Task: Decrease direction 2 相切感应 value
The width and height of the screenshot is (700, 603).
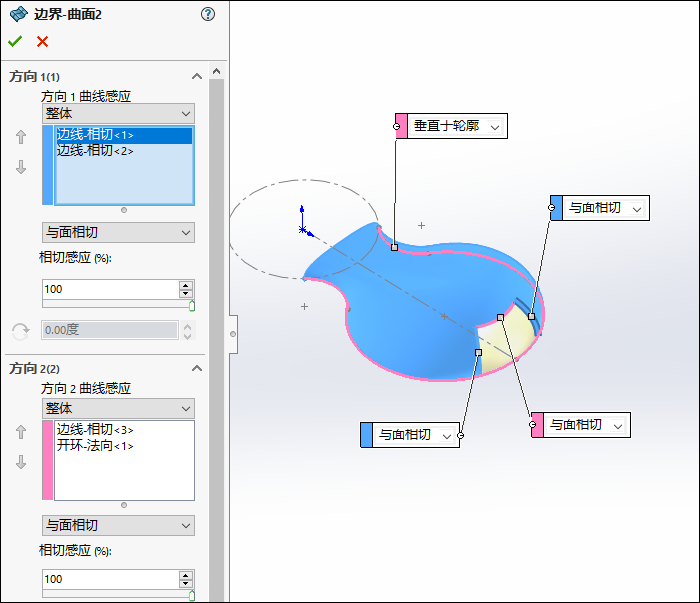Action: coord(186,583)
